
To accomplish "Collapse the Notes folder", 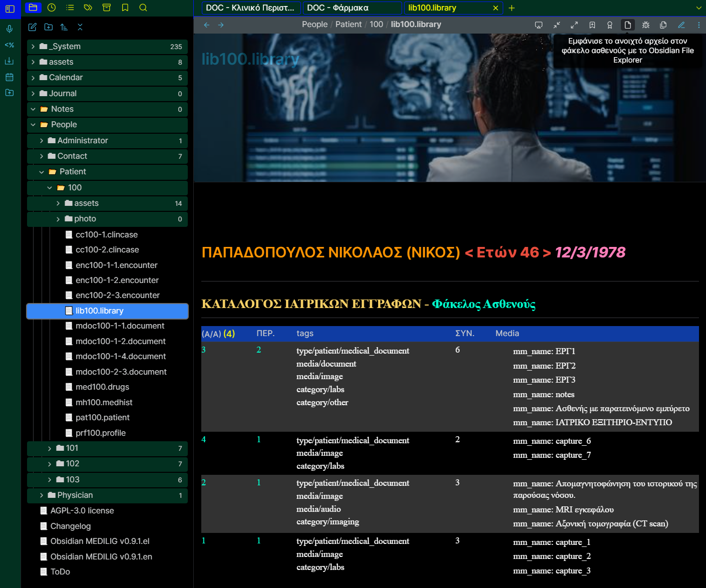I will [107, 109].
